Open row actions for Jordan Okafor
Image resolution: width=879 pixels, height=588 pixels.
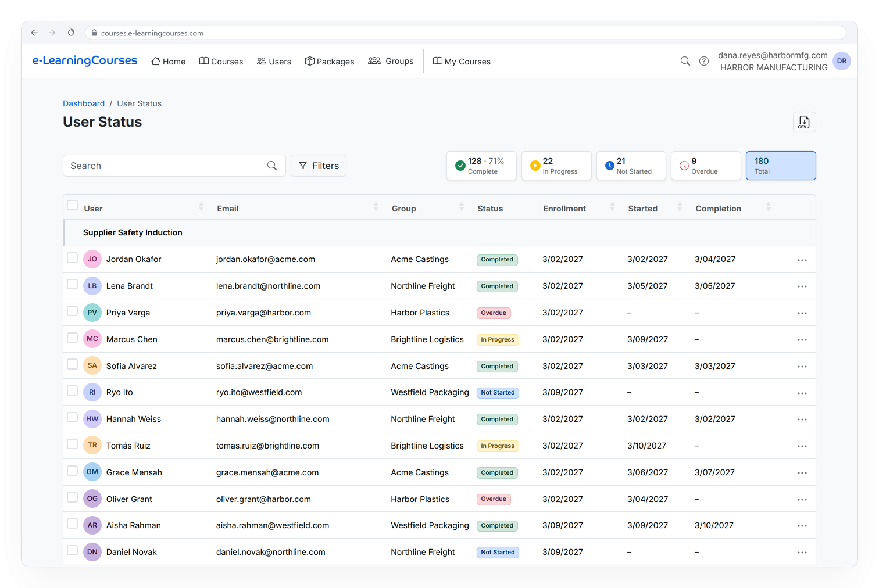pos(802,260)
